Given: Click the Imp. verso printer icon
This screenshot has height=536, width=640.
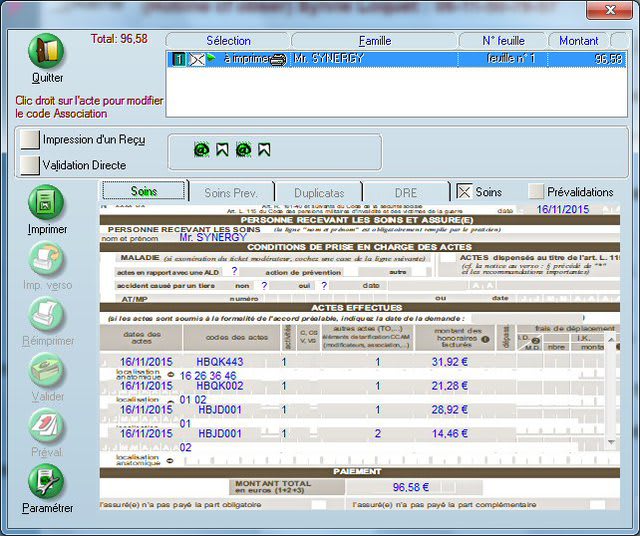Looking at the screenshot, I should pos(46,259).
